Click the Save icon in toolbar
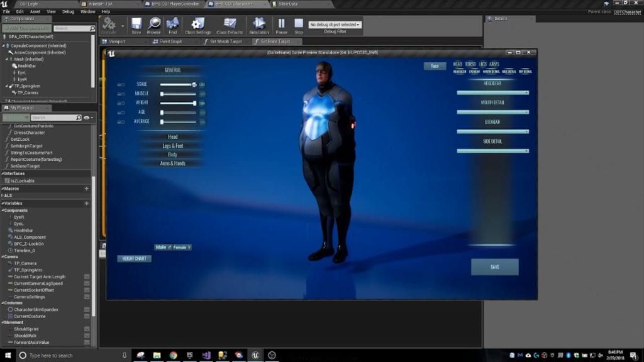 (x=136, y=25)
